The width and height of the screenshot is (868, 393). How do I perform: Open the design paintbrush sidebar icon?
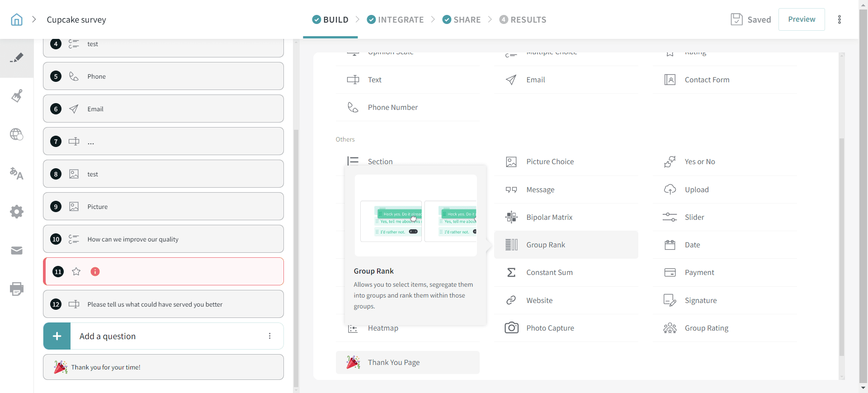pos(17,96)
